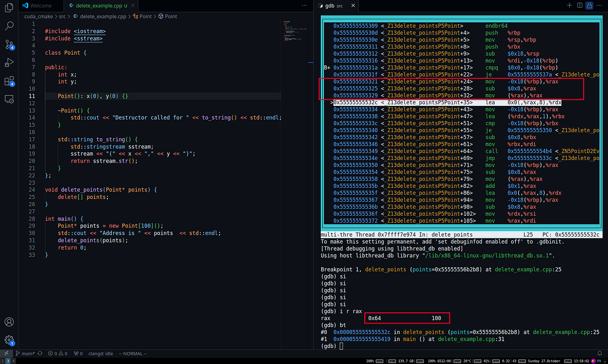The height and width of the screenshot is (364, 608).
Task: Open the Search view
Action: tap(9, 26)
